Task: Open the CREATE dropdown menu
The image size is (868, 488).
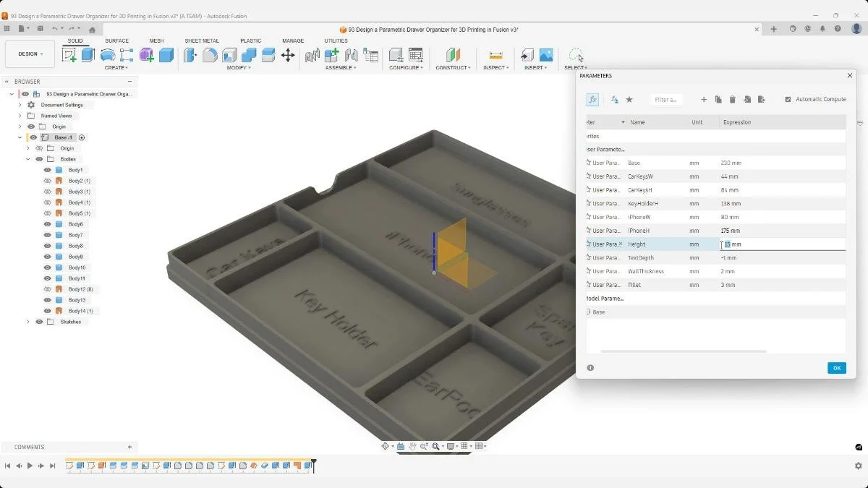Action: (116, 67)
